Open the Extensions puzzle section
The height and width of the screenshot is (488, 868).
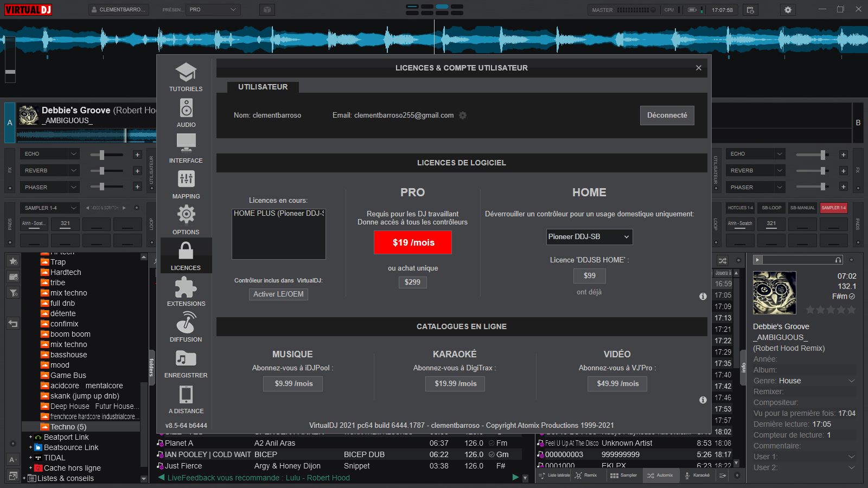point(186,292)
